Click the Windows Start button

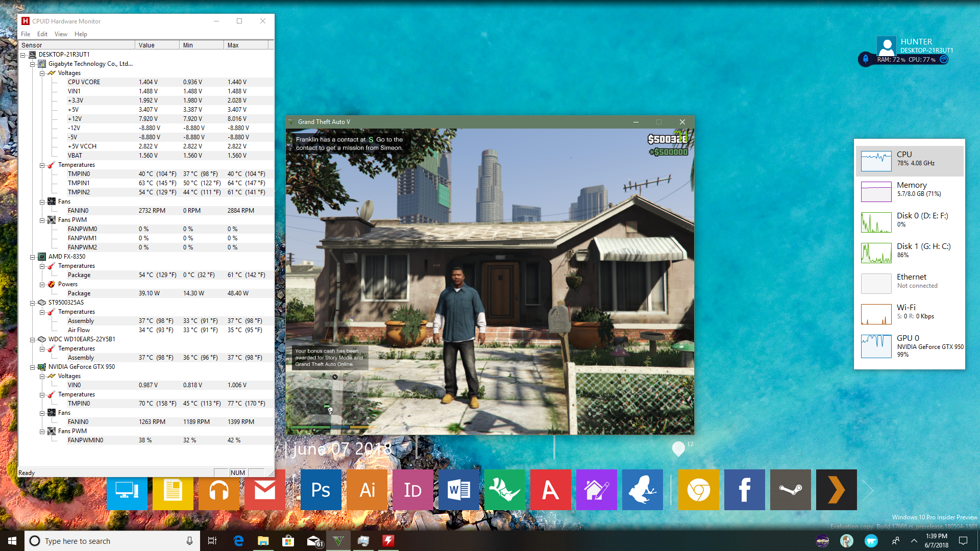click(x=12, y=541)
